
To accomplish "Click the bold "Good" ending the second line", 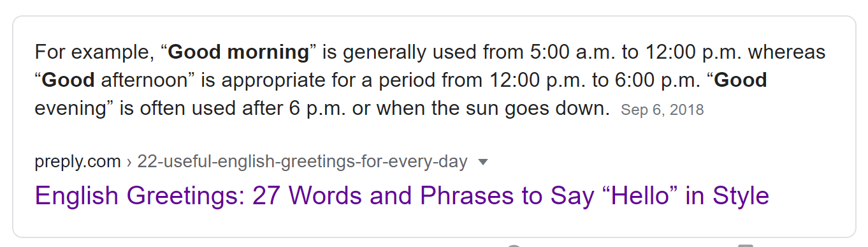I will (741, 80).
